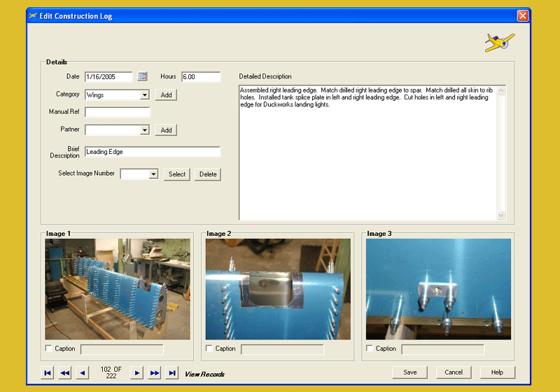This screenshot has height=392, width=560.
Task: Jump to the last record
Action: point(172,373)
